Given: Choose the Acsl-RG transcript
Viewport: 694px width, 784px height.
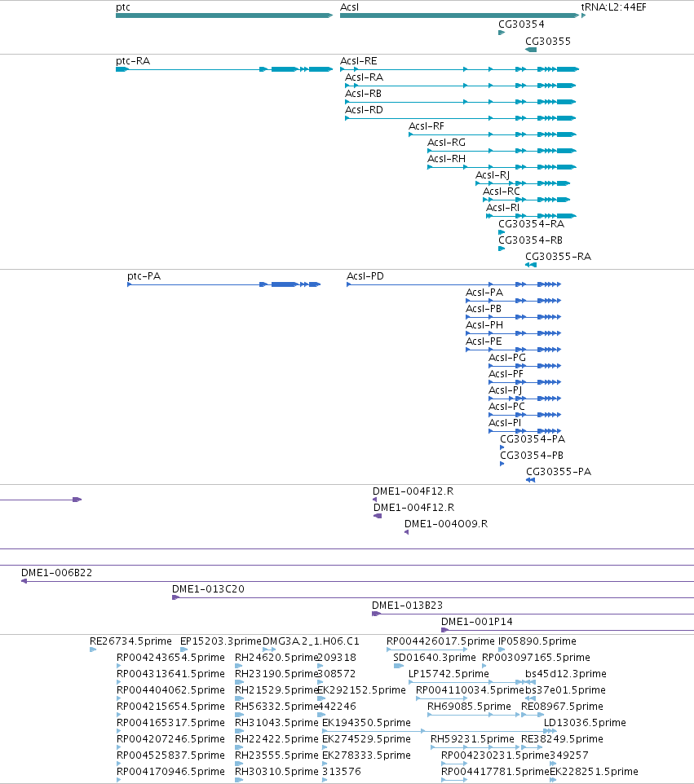Looking at the screenshot, I should 502,151.
